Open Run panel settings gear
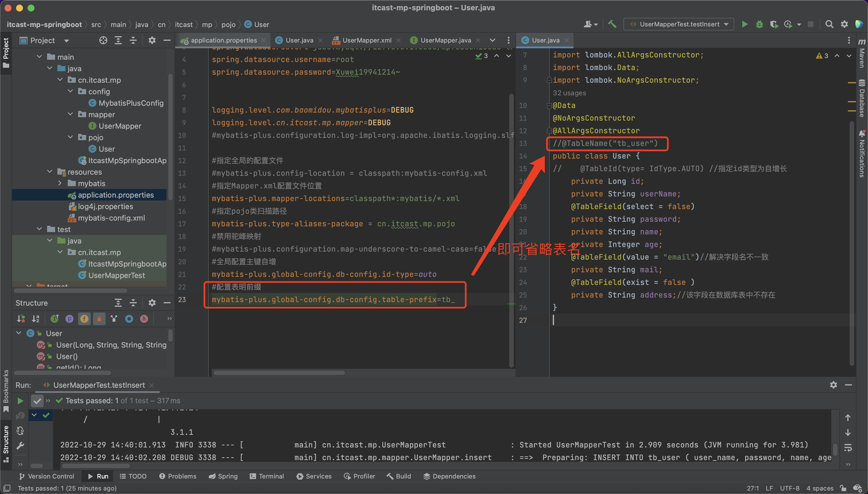This screenshot has width=868, height=494. pyautogui.click(x=834, y=385)
